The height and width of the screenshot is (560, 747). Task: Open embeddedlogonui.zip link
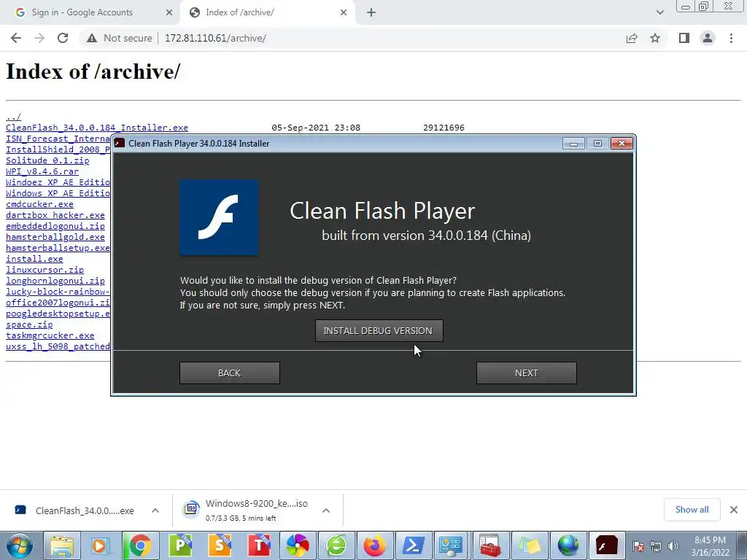coord(55,226)
